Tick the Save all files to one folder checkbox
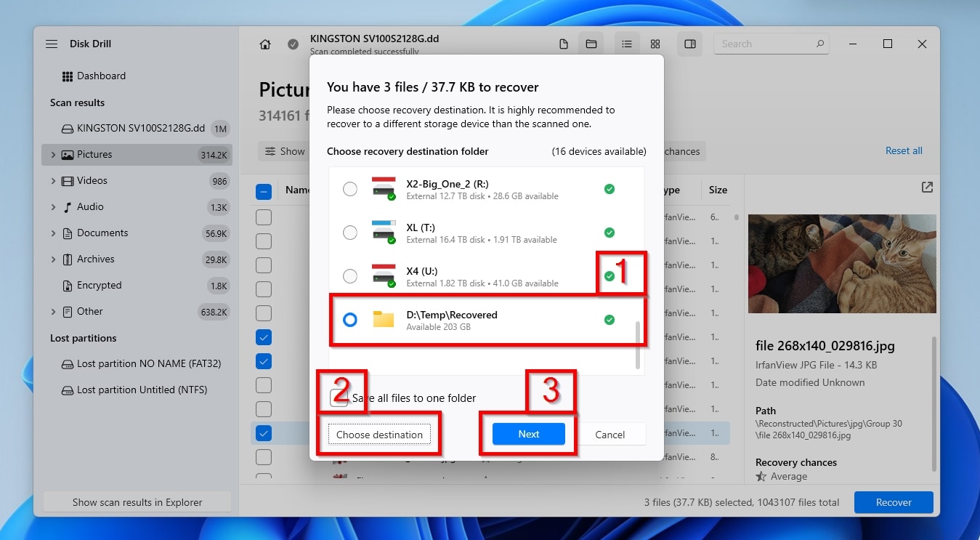Screen dimensions: 980x540 click(x=338, y=398)
